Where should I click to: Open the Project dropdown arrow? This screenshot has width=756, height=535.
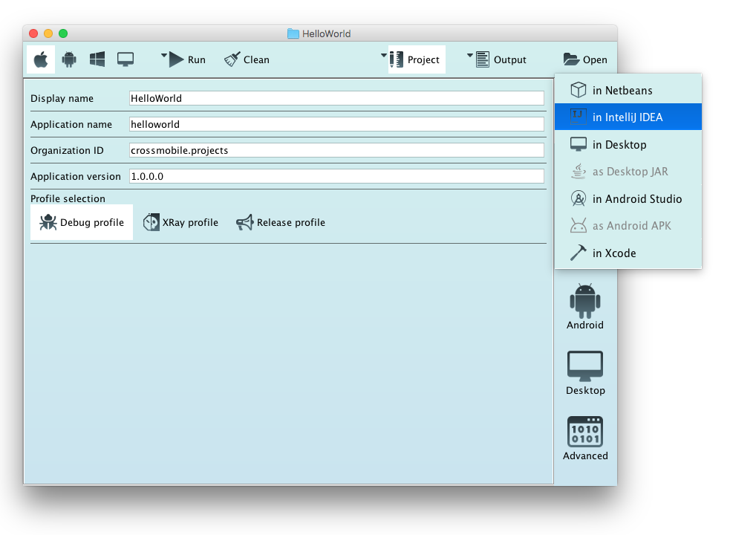(384, 56)
